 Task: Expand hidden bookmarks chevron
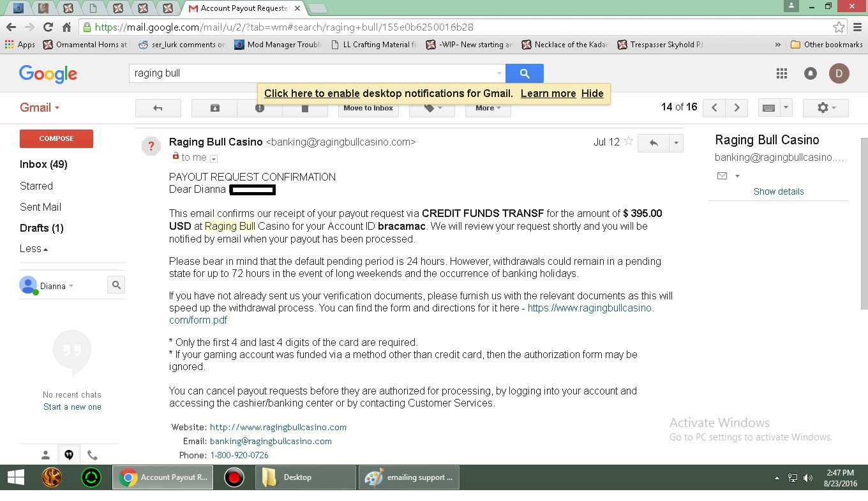[777, 45]
